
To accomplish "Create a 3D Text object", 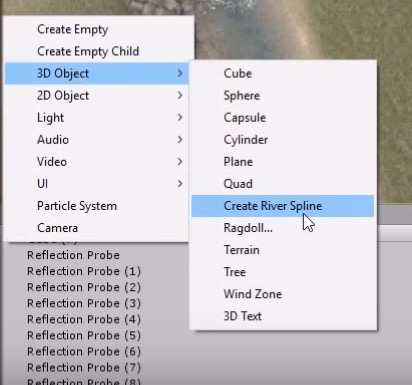I will click(x=283, y=316).
